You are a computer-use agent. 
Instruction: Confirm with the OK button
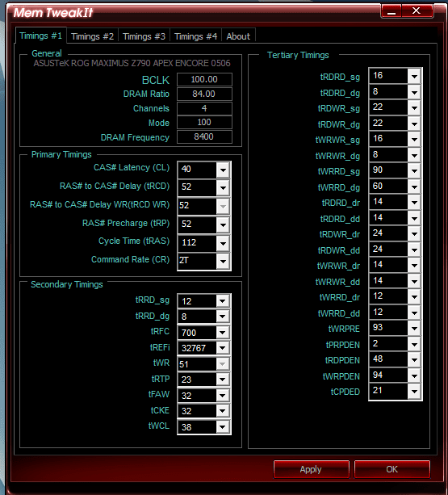(391, 469)
